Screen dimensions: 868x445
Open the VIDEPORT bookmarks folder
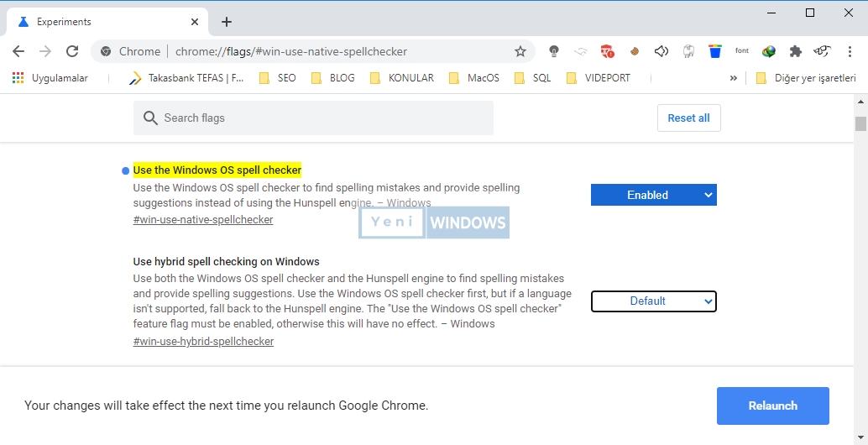(599, 78)
